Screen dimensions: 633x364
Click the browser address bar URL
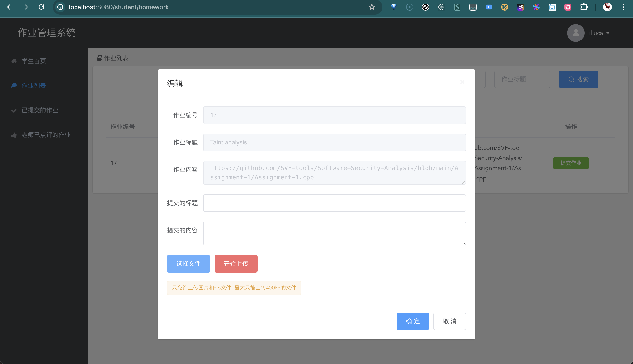(119, 7)
